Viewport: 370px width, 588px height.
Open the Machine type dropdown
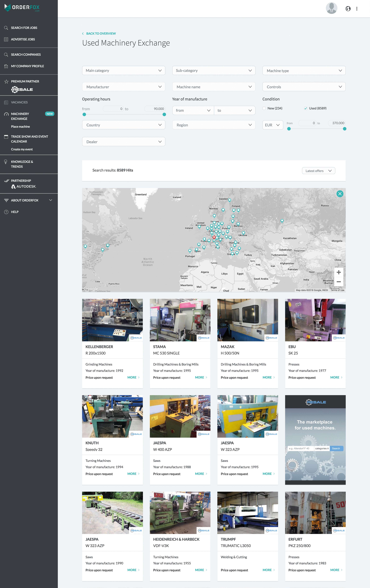pos(304,71)
